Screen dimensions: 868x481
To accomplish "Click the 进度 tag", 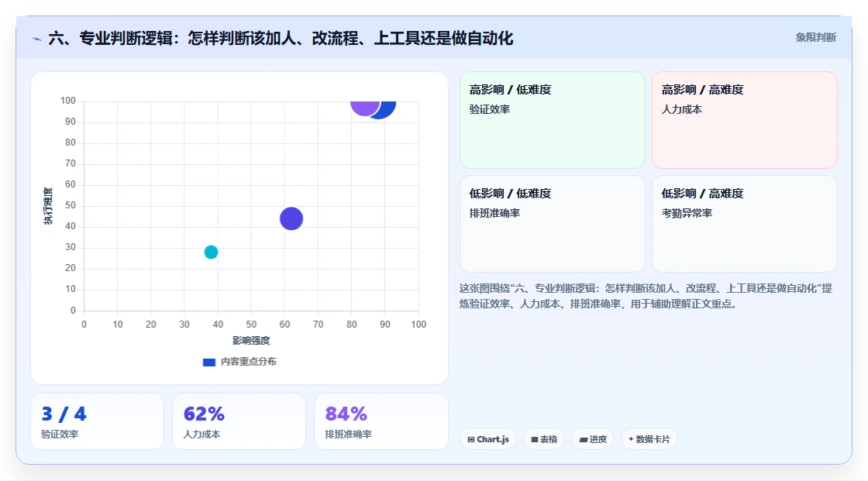I will point(593,439).
